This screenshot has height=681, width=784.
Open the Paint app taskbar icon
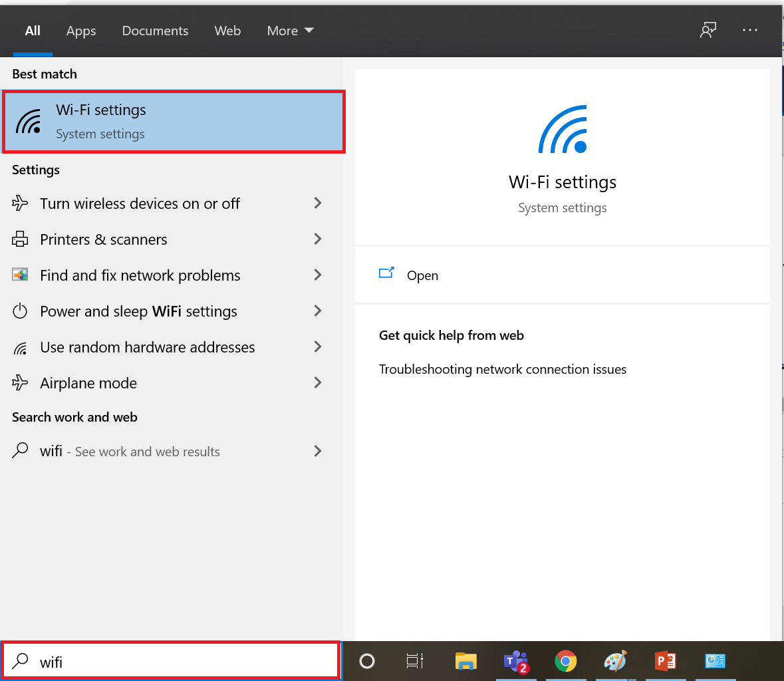coord(615,661)
